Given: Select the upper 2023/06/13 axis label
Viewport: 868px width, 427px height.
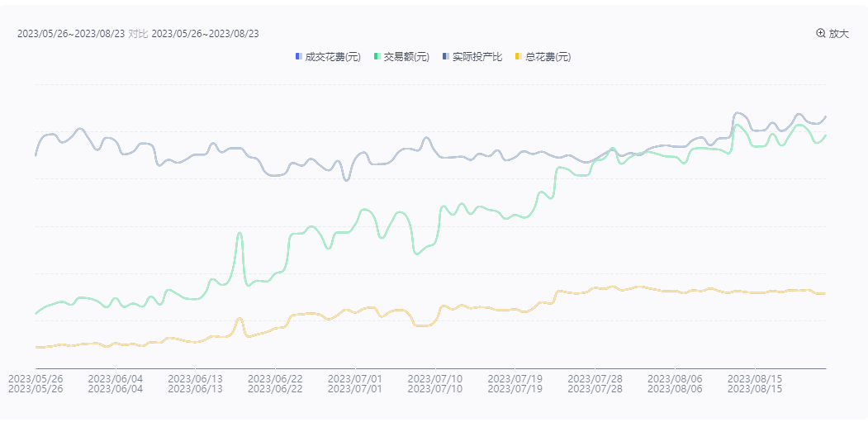Looking at the screenshot, I should [195, 378].
